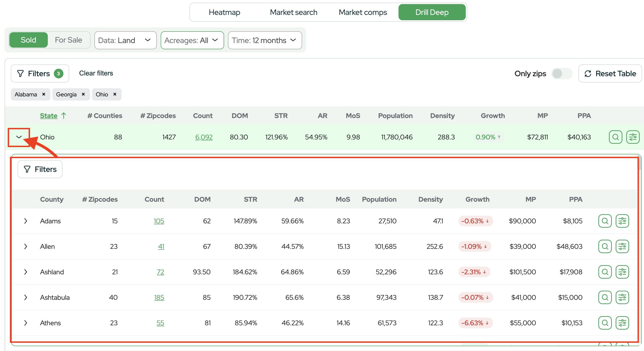Click the search icon in the Ashland row
644x351 pixels.
605,272
